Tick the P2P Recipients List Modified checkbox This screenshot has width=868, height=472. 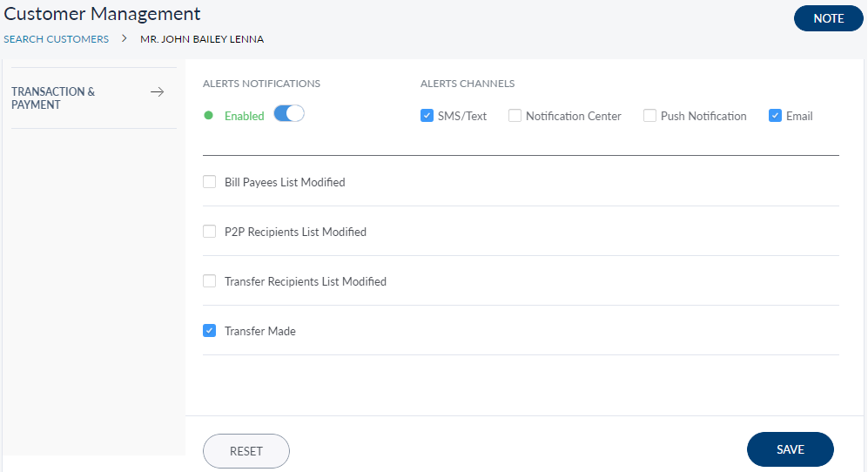coord(209,232)
